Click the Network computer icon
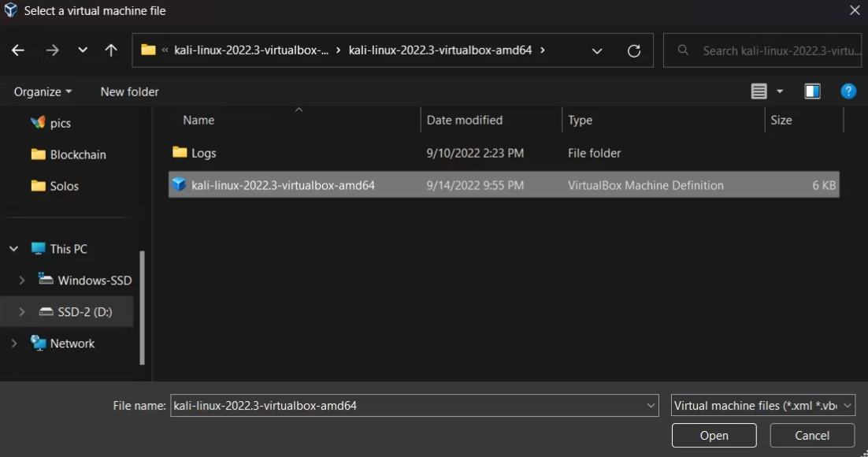 click(x=38, y=343)
